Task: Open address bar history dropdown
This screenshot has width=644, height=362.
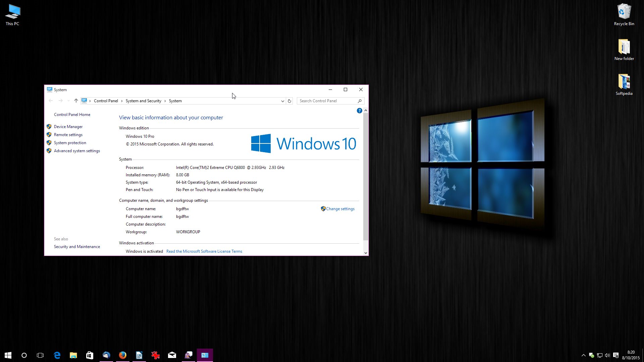Action: coord(282,101)
